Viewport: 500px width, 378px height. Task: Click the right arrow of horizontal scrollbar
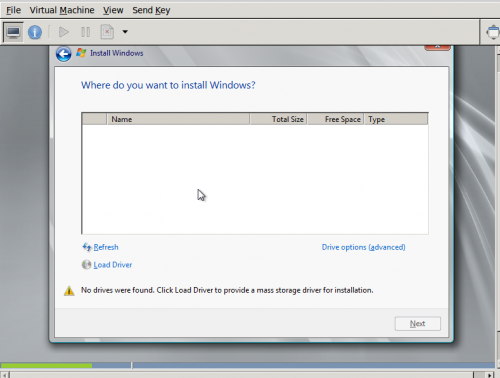(489, 375)
